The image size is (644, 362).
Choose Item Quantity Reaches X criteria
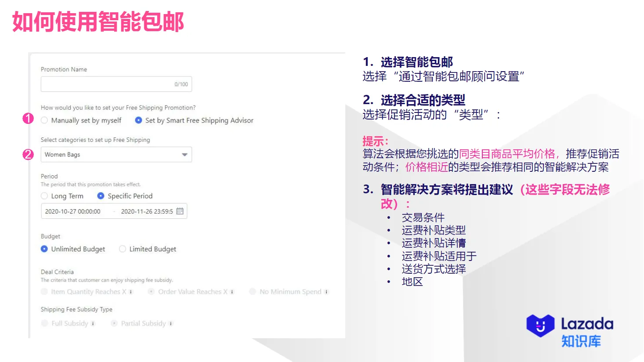44,291
